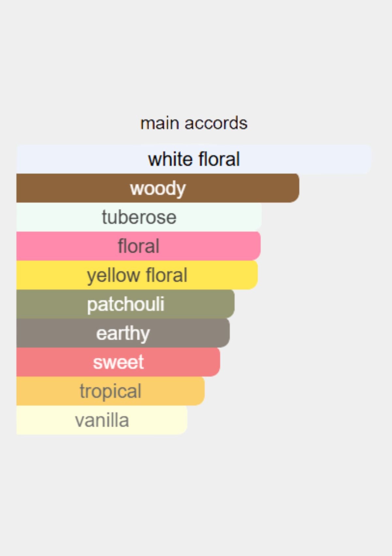This screenshot has height=556, width=392.
Task: Click the 'woody' text label
Action: [158, 188]
